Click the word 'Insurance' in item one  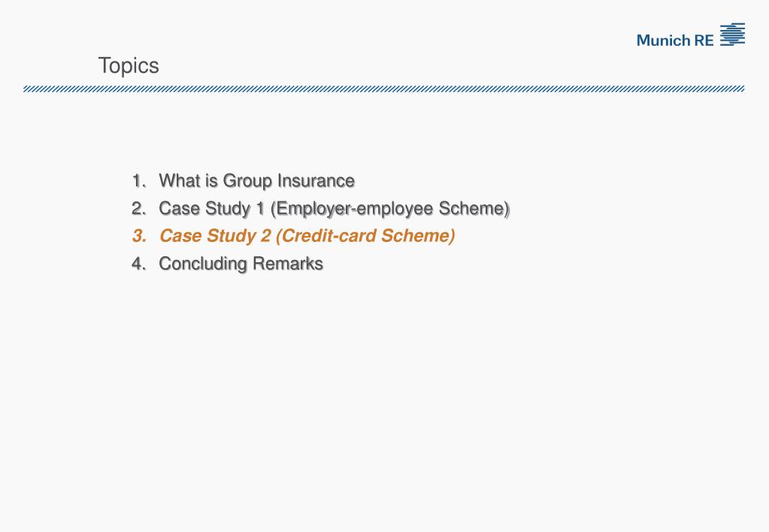(x=316, y=181)
